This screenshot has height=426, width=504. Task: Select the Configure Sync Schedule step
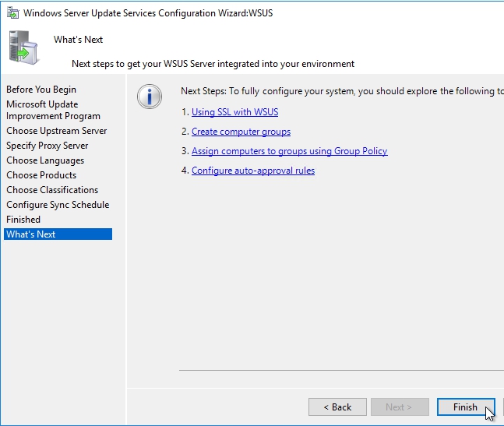(x=58, y=205)
